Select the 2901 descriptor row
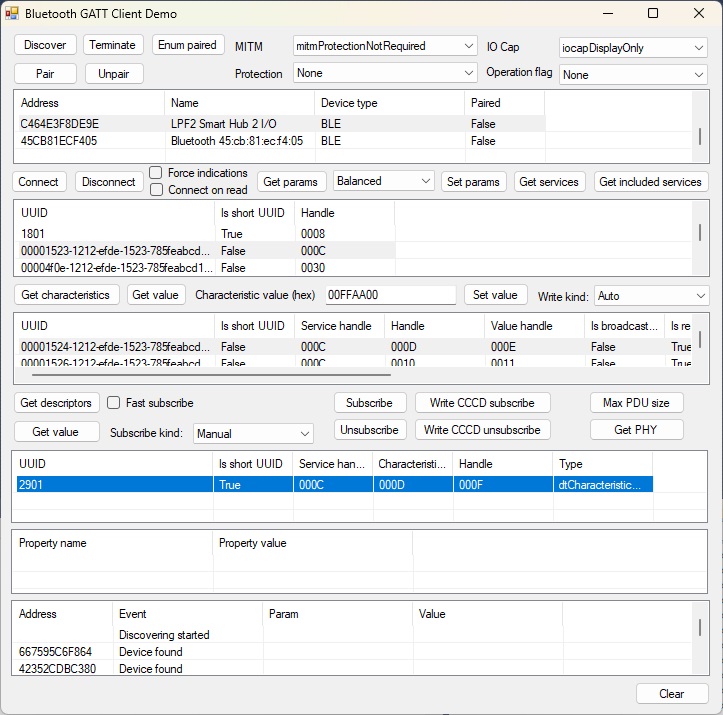The height and width of the screenshot is (715, 723). (x=300, y=484)
